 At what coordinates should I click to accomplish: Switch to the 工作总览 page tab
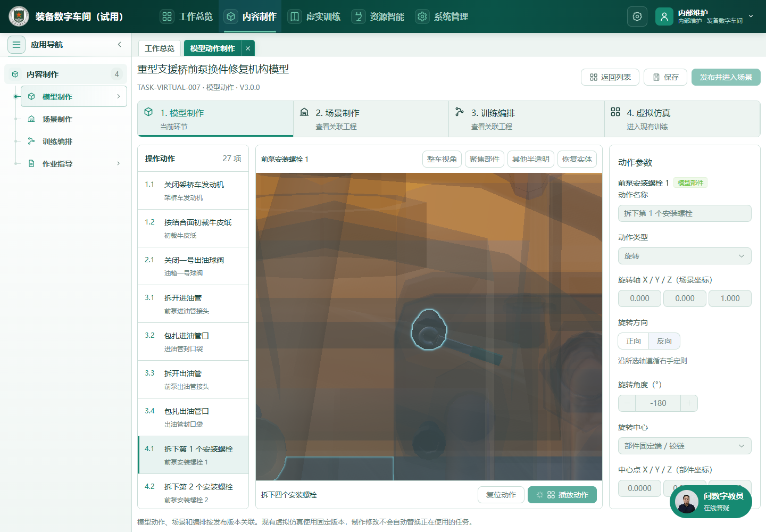point(160,48)
